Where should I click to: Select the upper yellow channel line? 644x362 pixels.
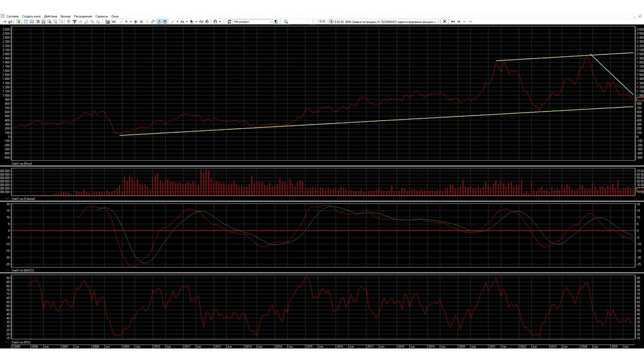563,56
